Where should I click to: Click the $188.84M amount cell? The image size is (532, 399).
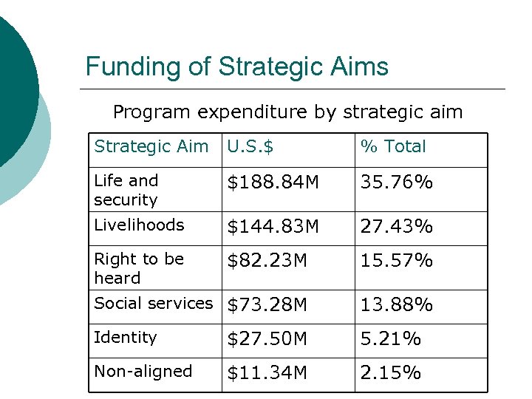click(x=273, y=183)
